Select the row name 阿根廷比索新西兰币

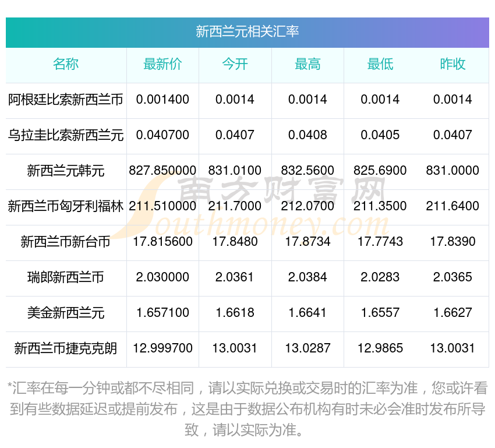[x=66, y=100]
